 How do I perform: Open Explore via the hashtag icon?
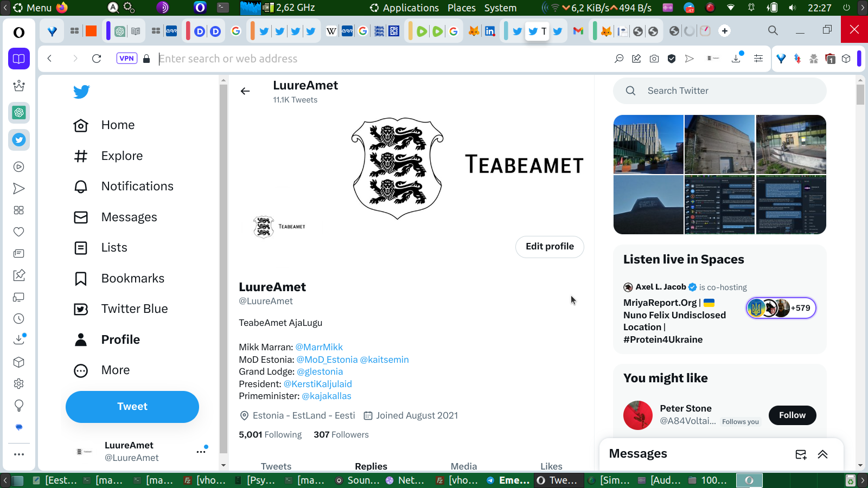point(81,156)
